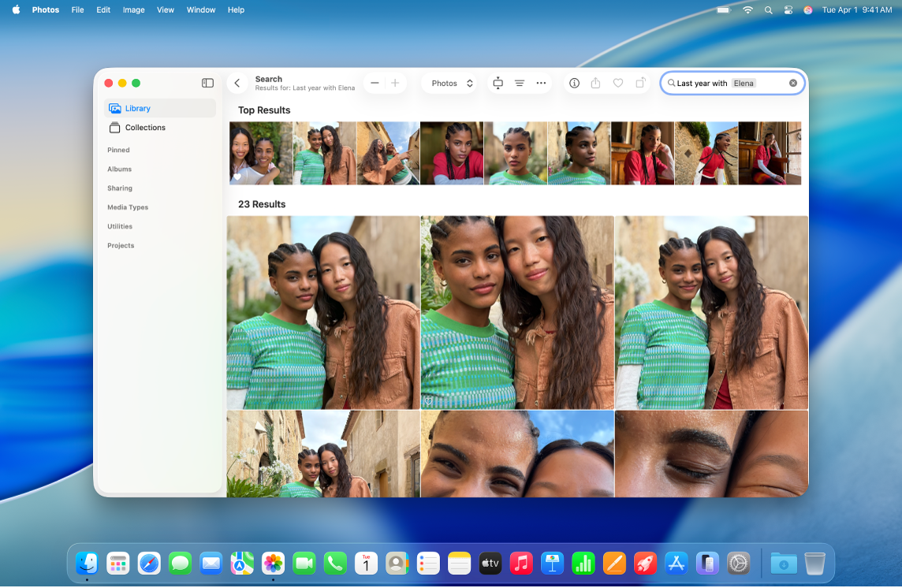Open the Music app from the Dock
This screenshot has height=588, width=902.
pyautogui.click(x=520, y=564)
